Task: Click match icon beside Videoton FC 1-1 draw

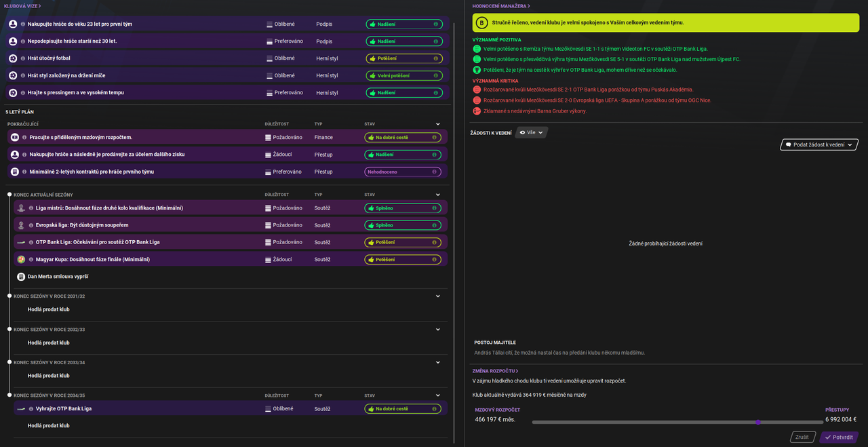Action: tap(477, 49)
